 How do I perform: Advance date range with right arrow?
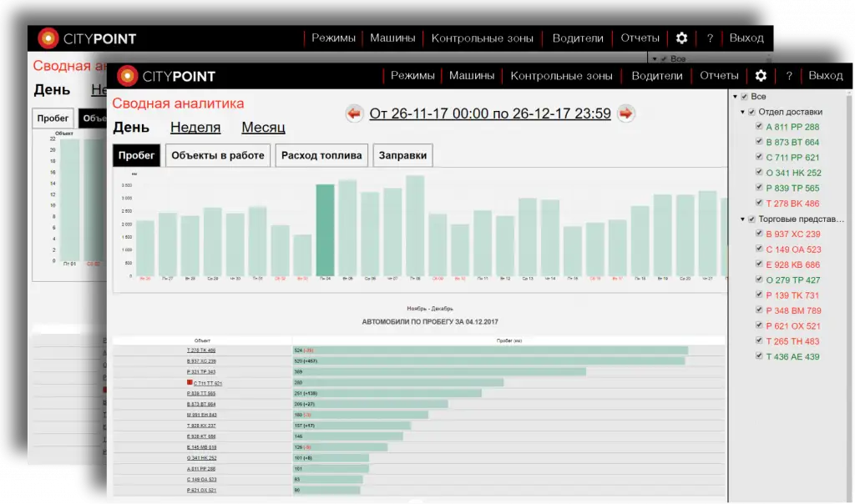[626, 113]
